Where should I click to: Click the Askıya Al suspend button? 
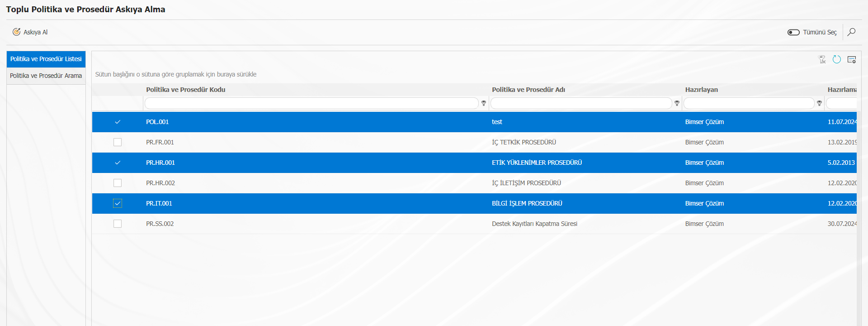(30, 32)
